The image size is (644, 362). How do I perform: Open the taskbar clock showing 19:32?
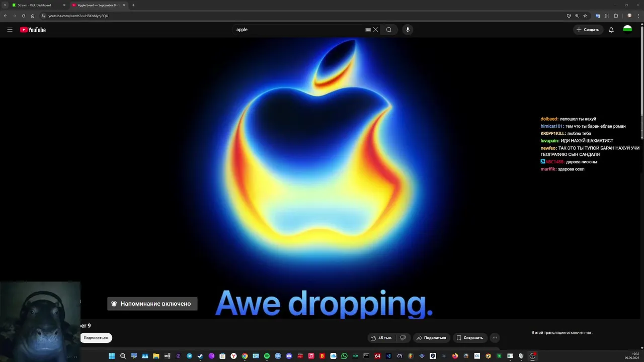point(632,356)
